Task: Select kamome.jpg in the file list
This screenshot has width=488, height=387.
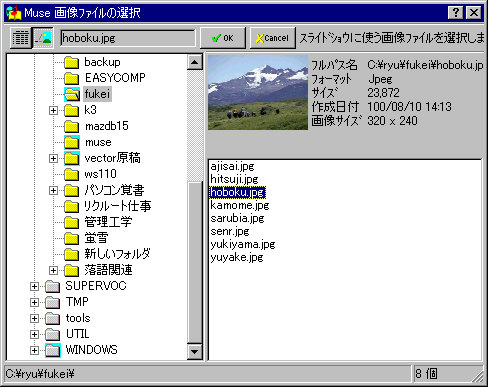Action: (240, 205)
